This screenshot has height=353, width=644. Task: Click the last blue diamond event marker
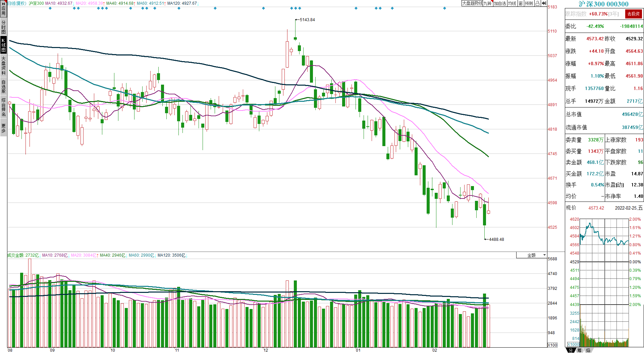pyautogui.click(x=444, y=8)
